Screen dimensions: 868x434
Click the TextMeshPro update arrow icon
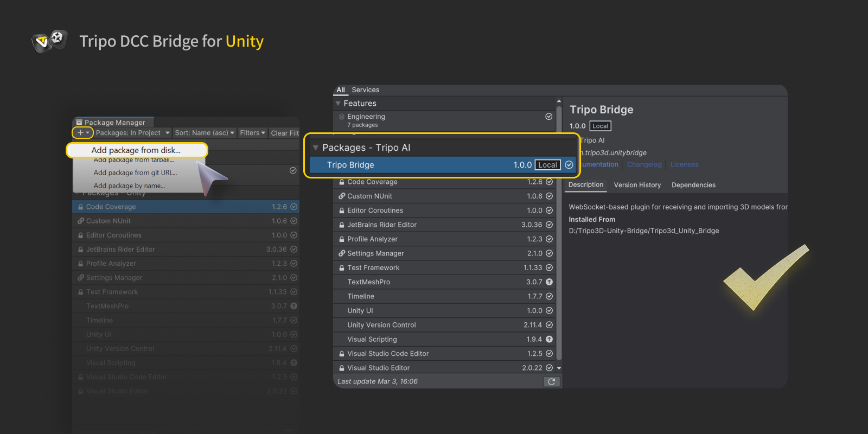coord(549,282)
